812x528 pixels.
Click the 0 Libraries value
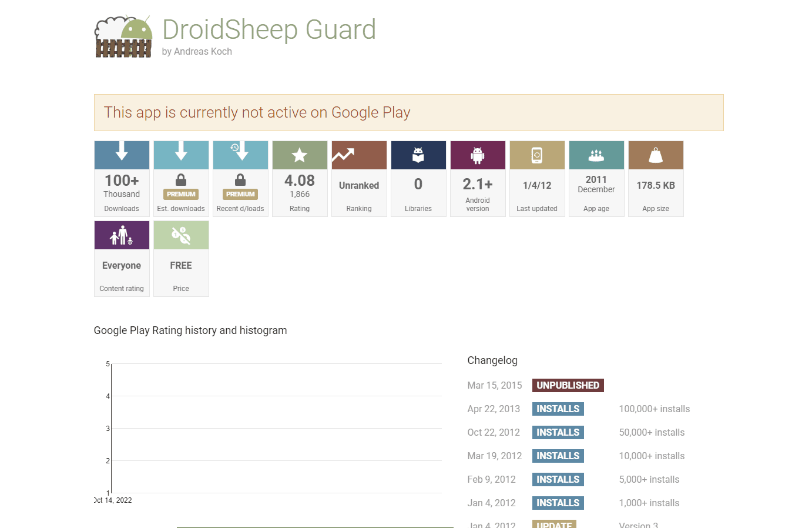click(418, 184)
